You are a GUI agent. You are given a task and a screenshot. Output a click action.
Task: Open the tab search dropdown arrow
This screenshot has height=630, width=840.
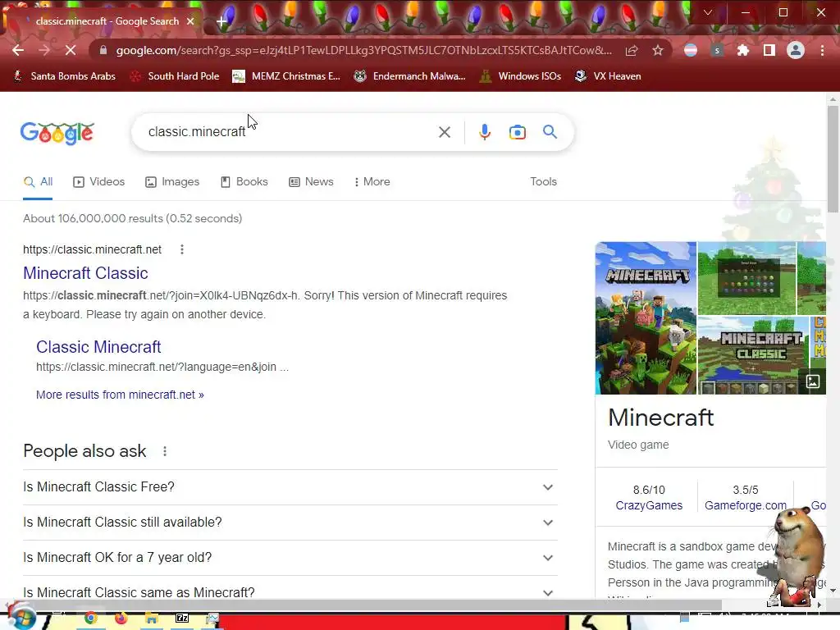click(x=708, y=12)
